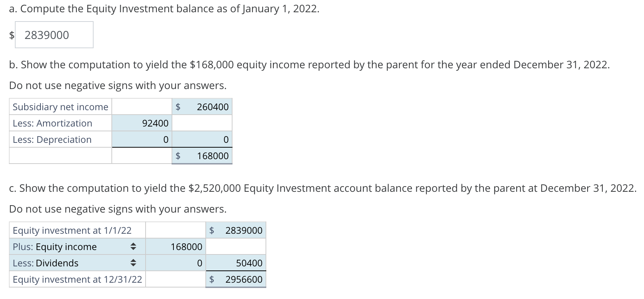
Task: Click the empty cell beside Subsidiary net income
Action: 141,106
